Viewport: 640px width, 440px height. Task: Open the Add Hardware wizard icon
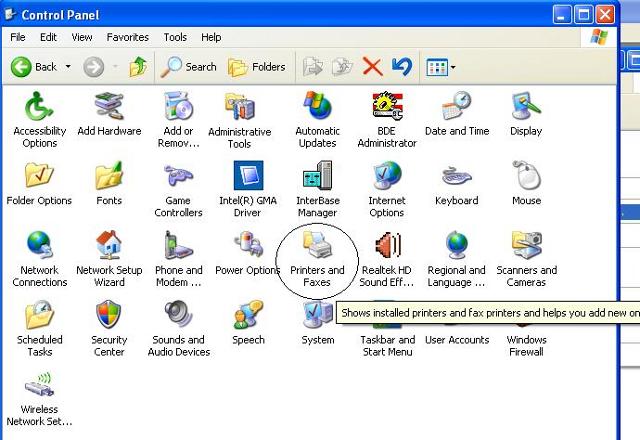pyautogui.click(x=109, y=106)
